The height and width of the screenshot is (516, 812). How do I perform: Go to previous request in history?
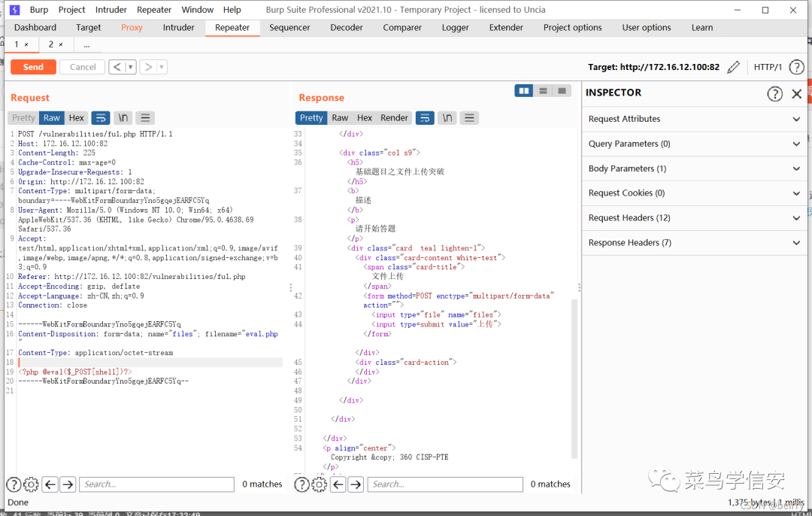pos(117,67)
